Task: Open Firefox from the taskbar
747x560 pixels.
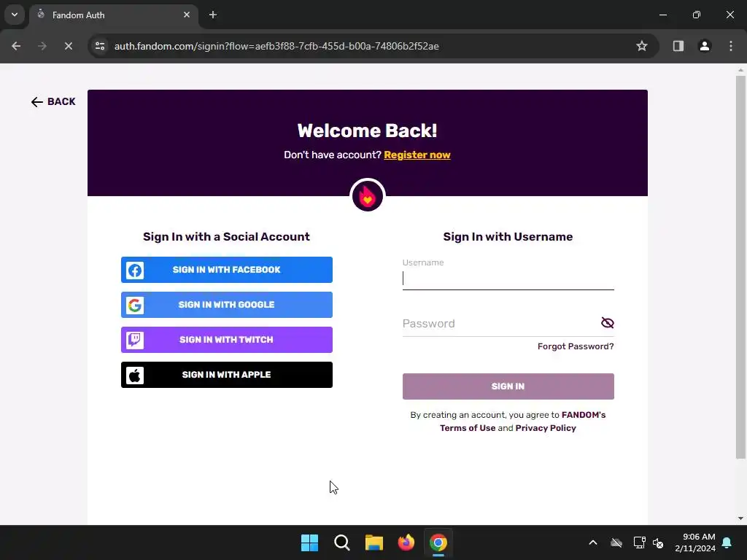Action: pyautogui.click(x=406, y=542)
